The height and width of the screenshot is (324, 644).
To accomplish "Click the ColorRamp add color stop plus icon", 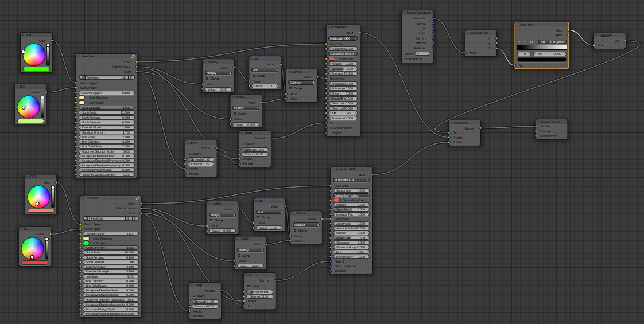I will 519,42.
